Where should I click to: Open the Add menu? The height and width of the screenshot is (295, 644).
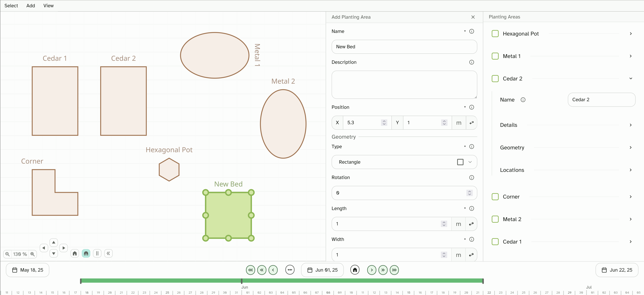tap(31, 5)
